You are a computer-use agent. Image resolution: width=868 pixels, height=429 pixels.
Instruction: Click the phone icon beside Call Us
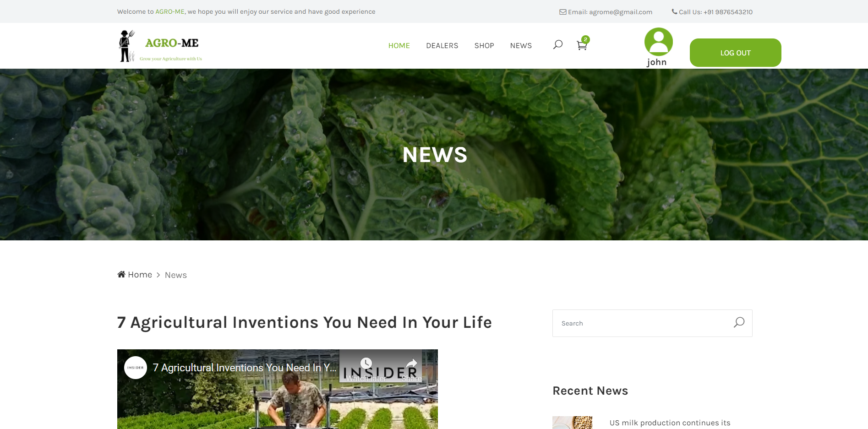point(674,12)
